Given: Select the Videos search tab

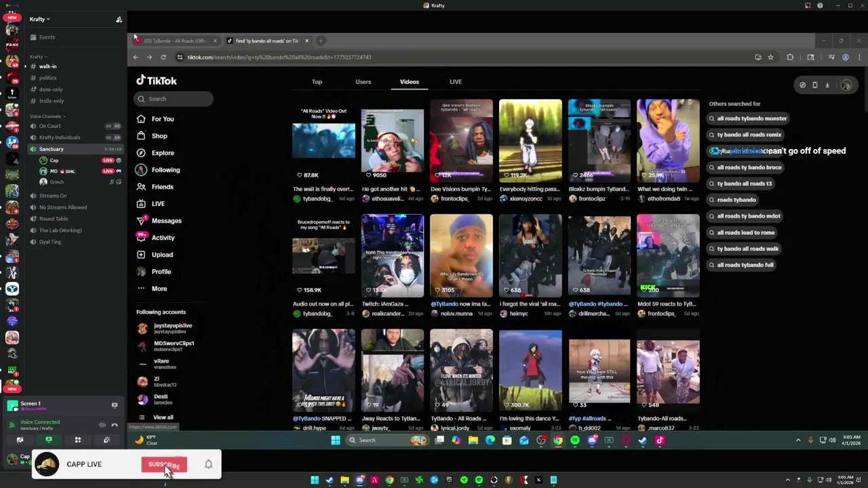Looking at the screenshot, I should (x=410, y=81).
